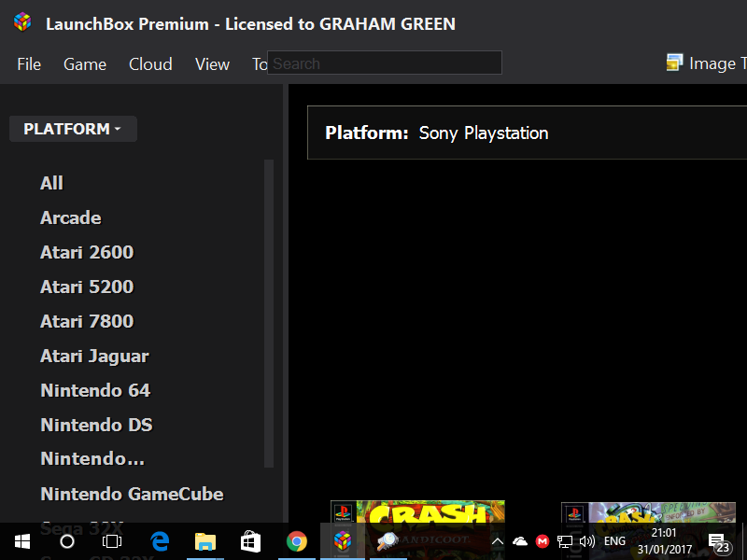This screenshot has width=747, height=560.
Task: Select the Atari 2600 platform
Action: pyautogui.click(x=87, y=252)
